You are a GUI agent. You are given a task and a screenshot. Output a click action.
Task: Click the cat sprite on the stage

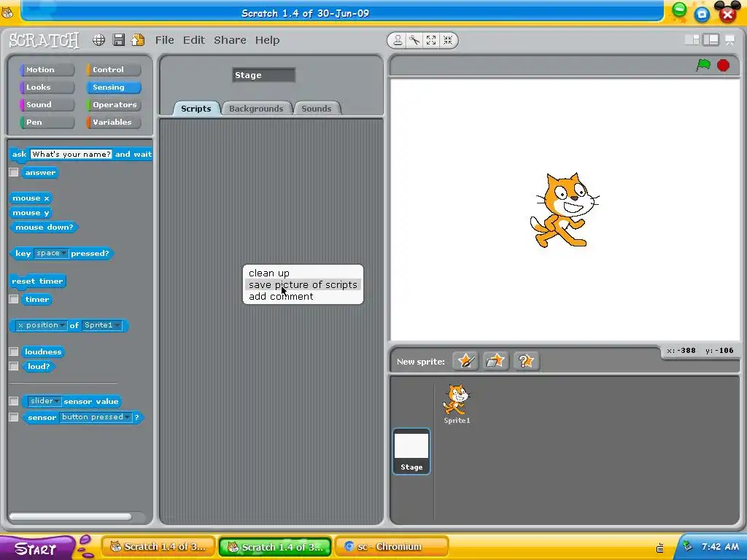click(x=564, y=211)
